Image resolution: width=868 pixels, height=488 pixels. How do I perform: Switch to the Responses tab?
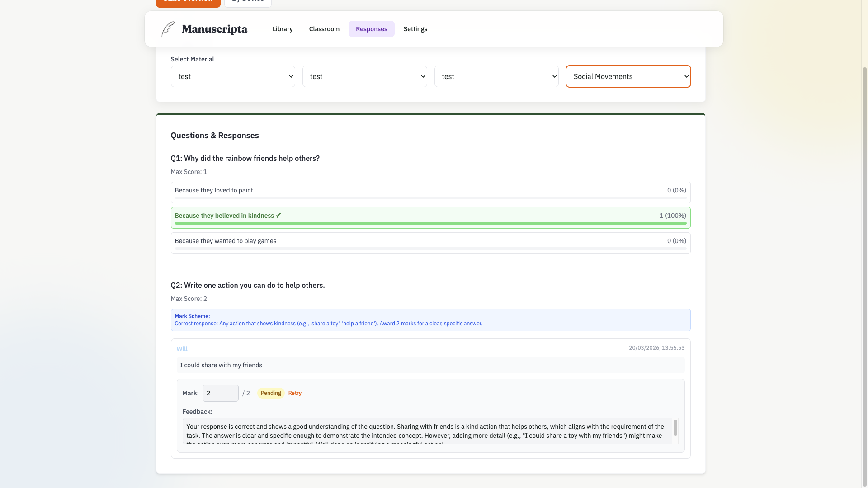click(x=371, y=28)
